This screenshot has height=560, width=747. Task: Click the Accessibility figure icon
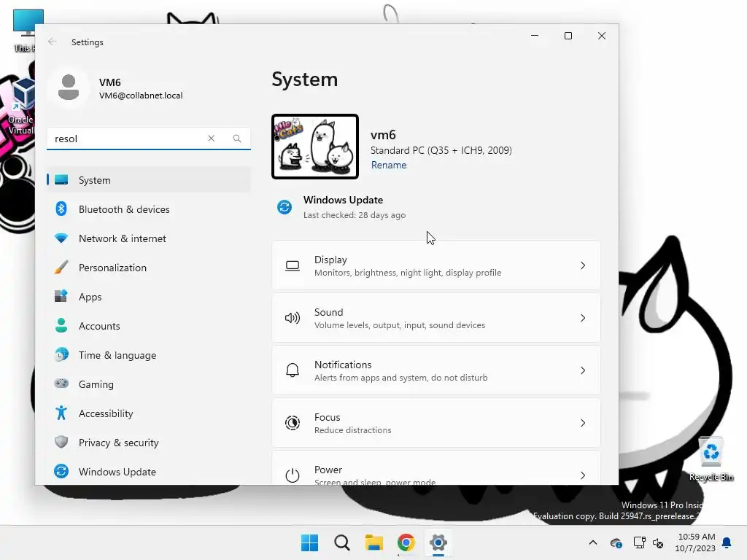61,413
